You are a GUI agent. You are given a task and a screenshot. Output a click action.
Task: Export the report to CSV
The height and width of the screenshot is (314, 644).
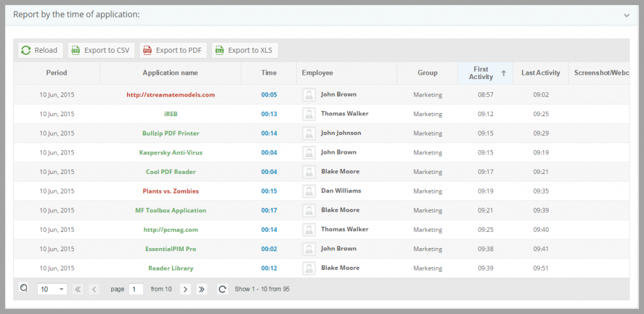101,50
